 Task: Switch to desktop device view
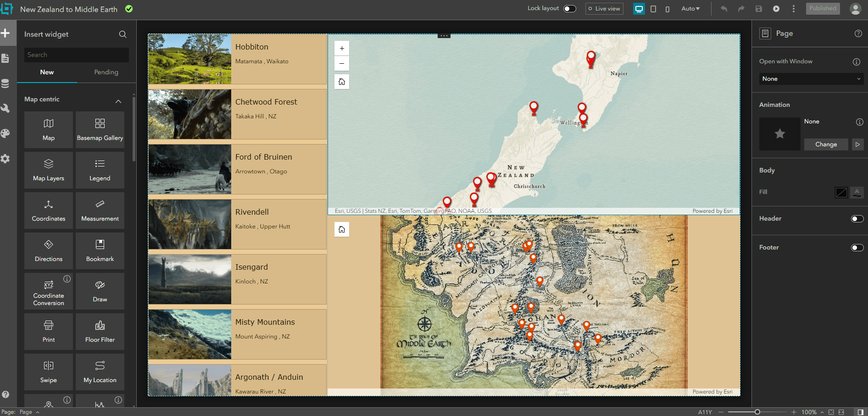point(639,9)
